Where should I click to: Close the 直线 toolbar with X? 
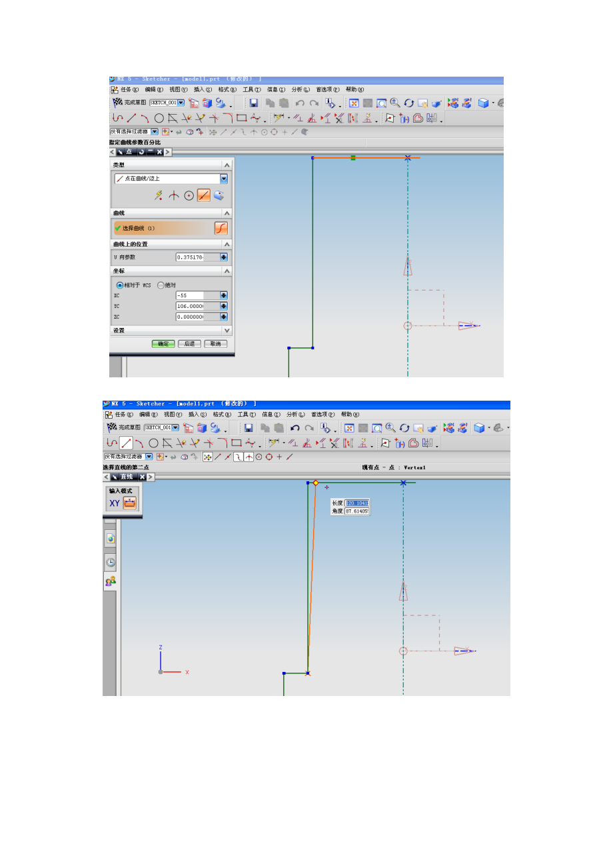click(142, 477)
